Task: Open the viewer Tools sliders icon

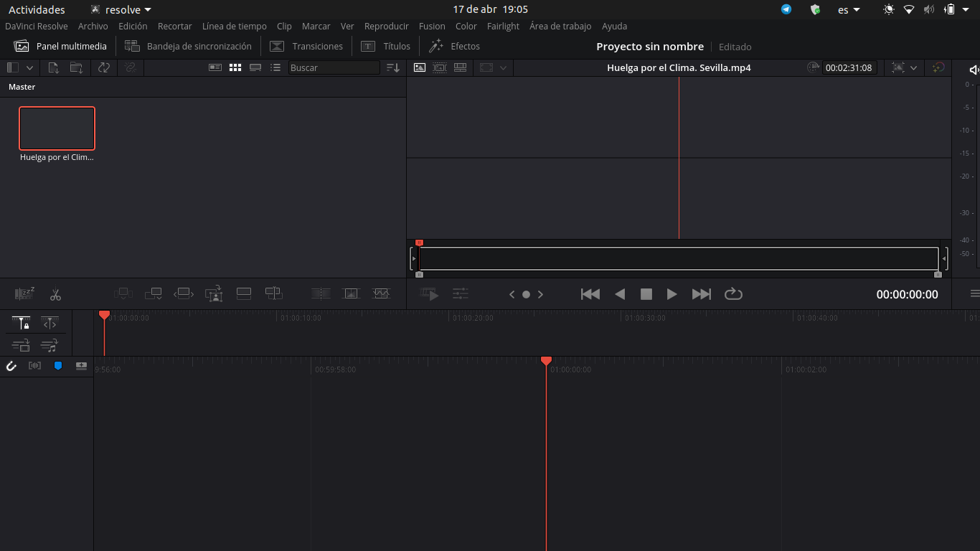Action: coord(460,293)
